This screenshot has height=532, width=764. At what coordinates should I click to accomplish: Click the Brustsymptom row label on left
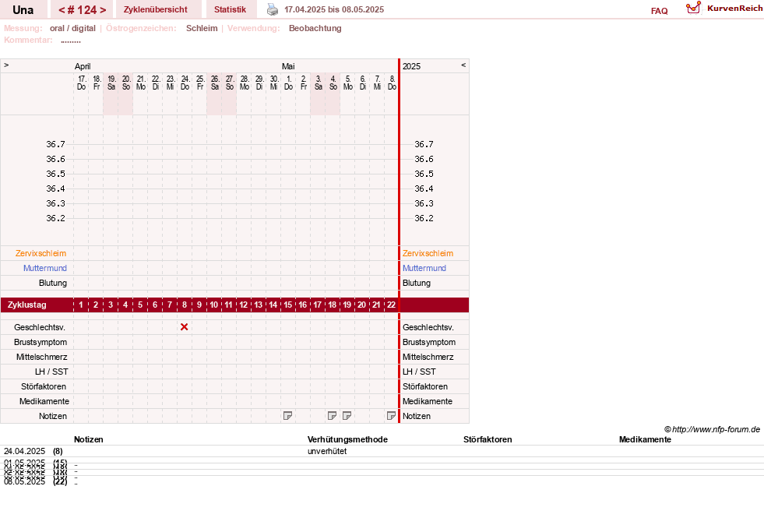pos(40,342)
